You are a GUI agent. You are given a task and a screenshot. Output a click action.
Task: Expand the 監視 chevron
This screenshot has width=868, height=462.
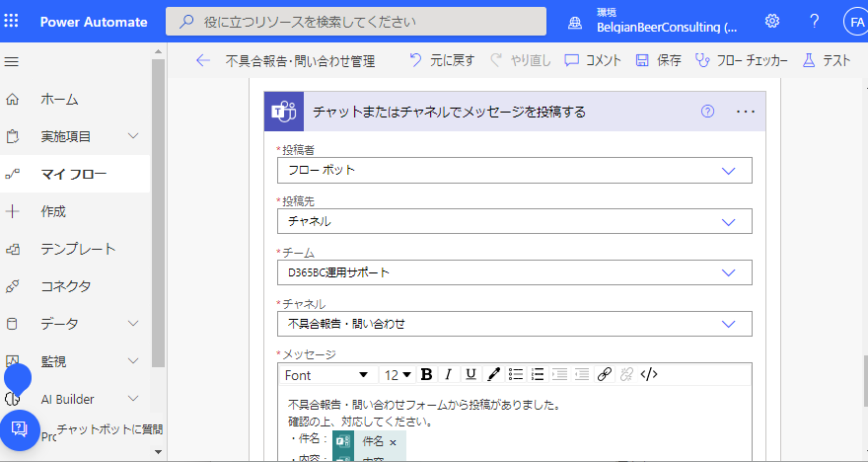coord(133,360)
